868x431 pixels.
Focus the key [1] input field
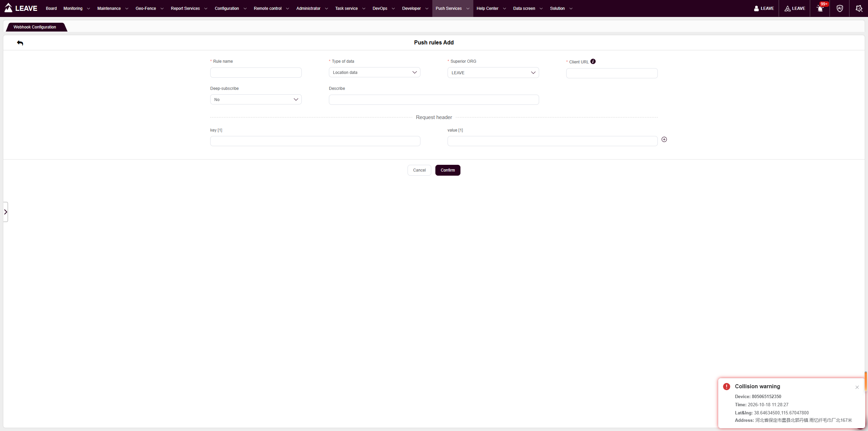coord(315,141)
